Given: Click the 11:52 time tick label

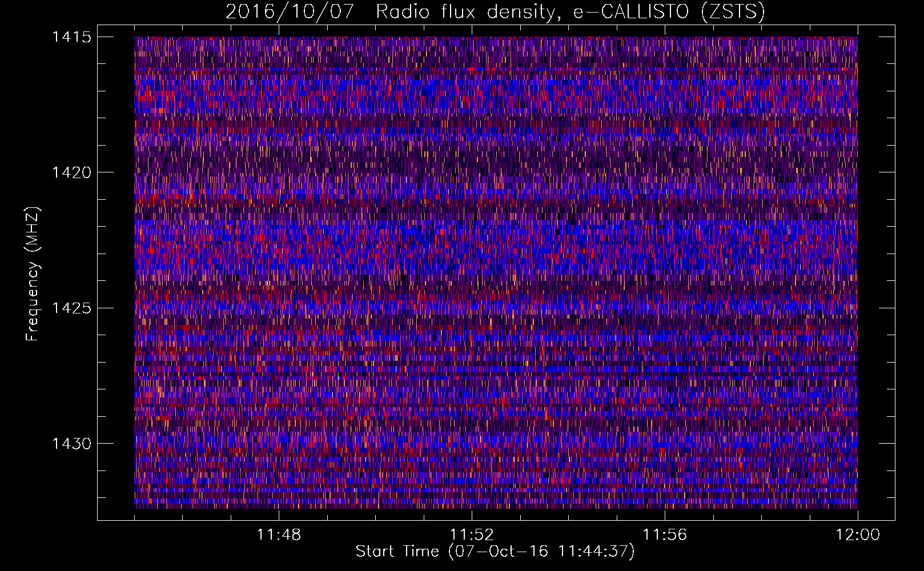Looking at the screenshot, I should click(x=472, y=535).
